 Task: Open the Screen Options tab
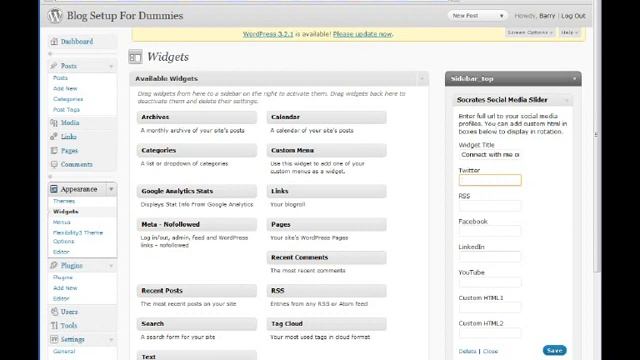tap(530, 32)
